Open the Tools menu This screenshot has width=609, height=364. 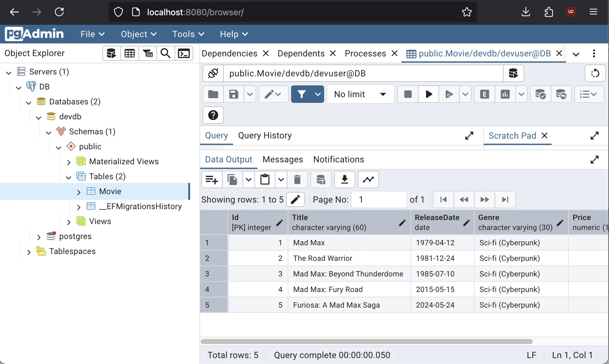[188, 34]
